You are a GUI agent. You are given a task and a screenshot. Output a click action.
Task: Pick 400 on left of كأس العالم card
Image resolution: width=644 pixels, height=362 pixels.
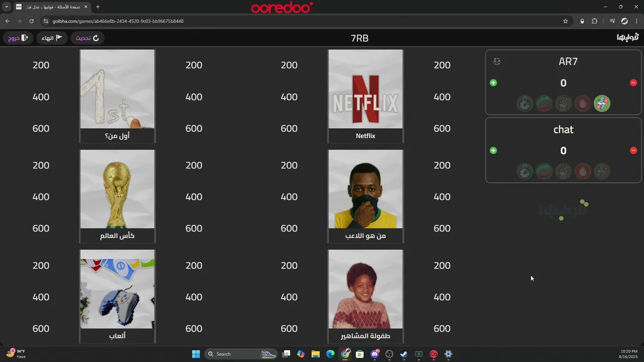click(x=41, y=197)
